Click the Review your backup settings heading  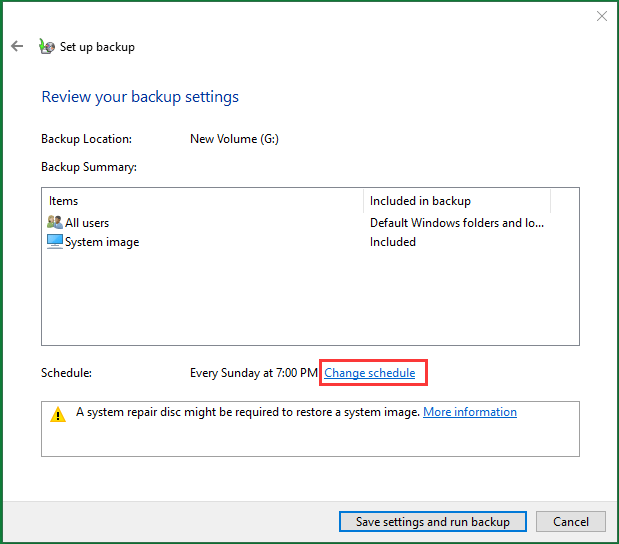click(140, 97)
